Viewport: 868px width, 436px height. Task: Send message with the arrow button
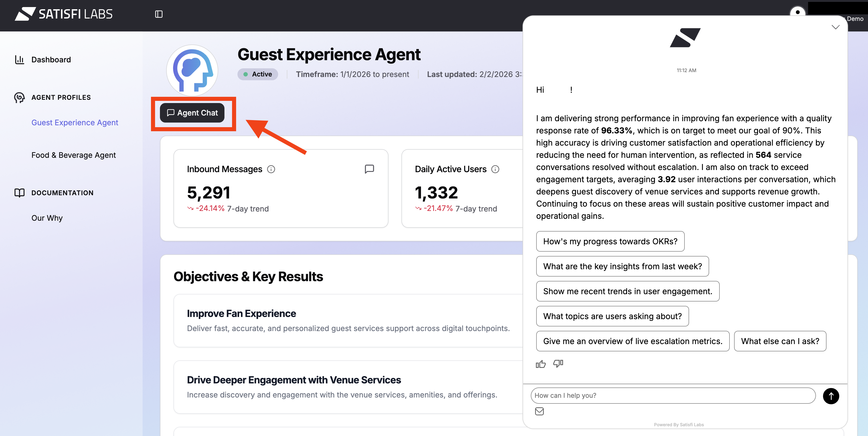[x=831, y=396]
